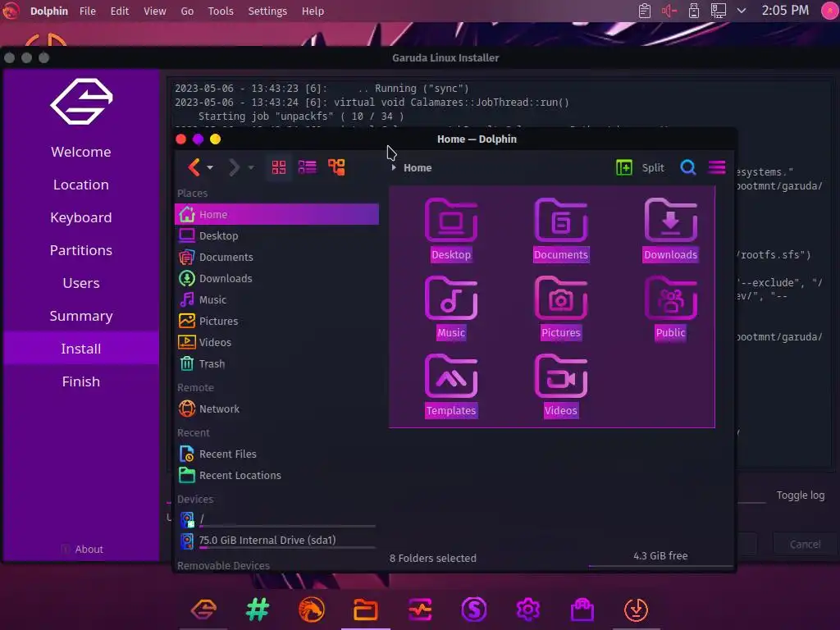Click the forward navigation arrow
Screen dimensions: 840x630
click(x=234, y=167)
